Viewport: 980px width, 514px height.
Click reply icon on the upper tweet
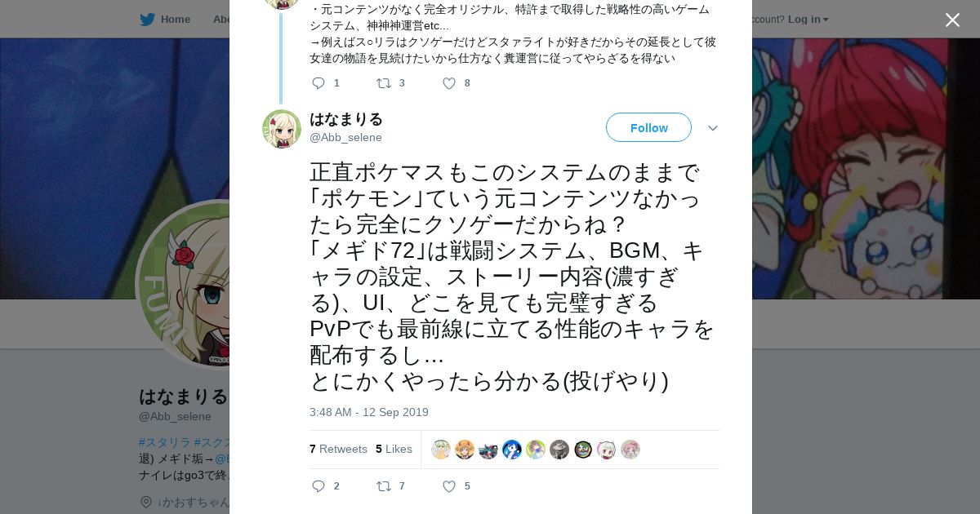318,83
